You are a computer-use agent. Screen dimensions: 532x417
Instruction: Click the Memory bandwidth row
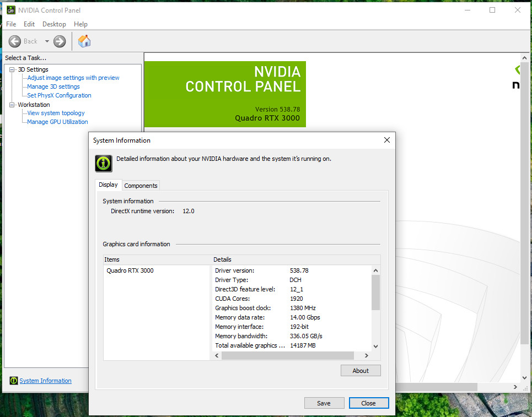point(292,336)
